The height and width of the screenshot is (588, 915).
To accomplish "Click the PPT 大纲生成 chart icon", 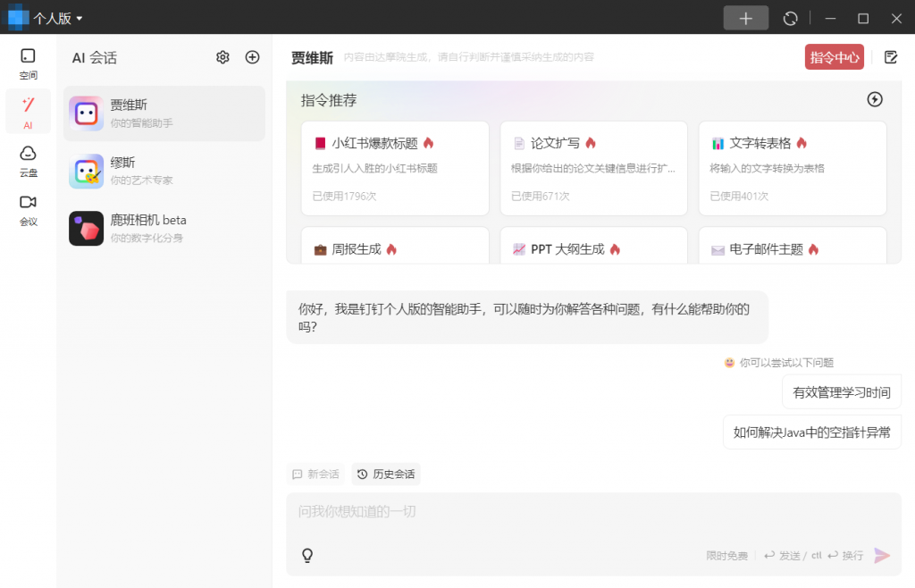I will tap(519, 249).
